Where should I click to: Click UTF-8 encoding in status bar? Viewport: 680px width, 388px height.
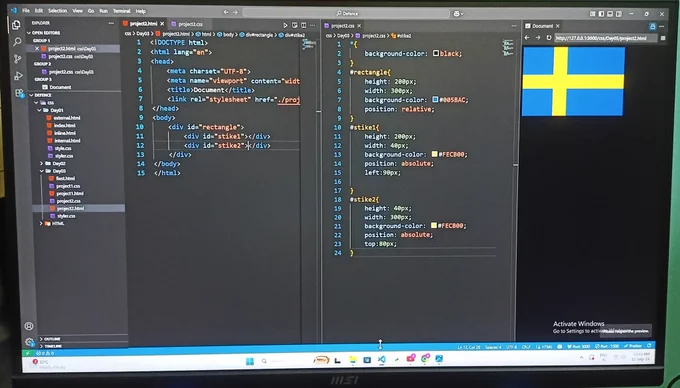[512, 347]
